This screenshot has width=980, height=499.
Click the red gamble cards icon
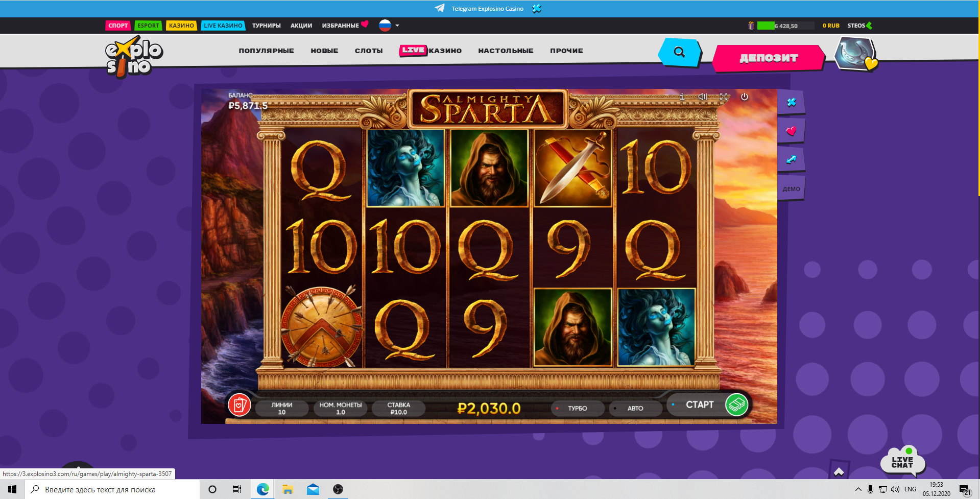(239, 405)
